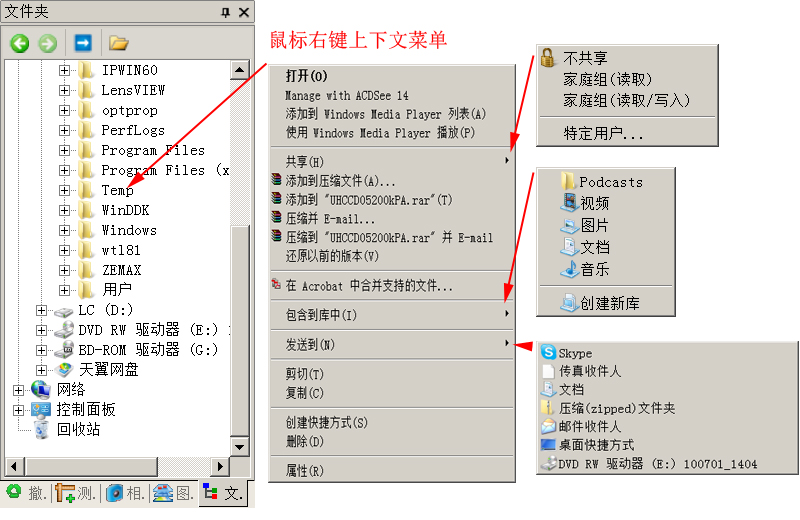
Task: Pin the 文件夹 panel
Action: pos(226,12)
